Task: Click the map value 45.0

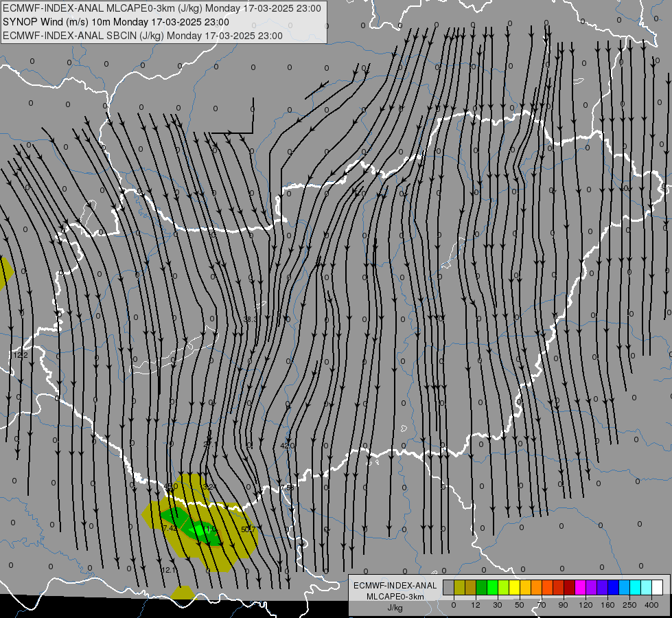Action: click(x=171, y=486)
